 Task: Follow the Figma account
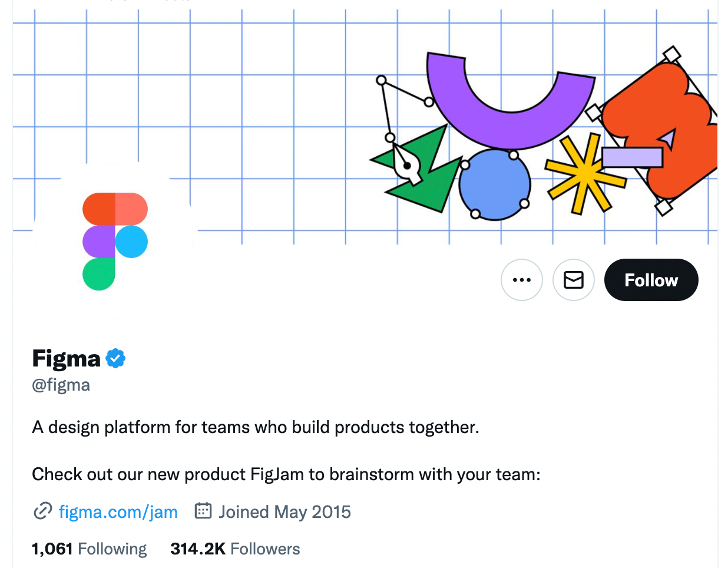pos(651,280)
